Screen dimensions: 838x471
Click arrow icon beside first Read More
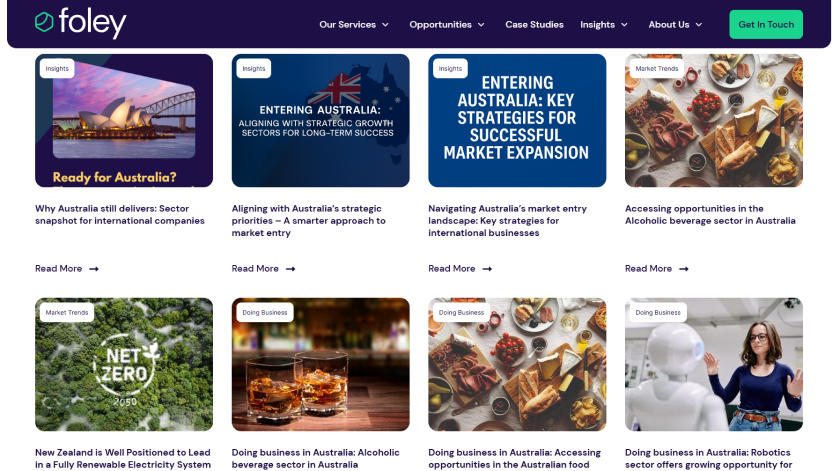pos(94,269)
